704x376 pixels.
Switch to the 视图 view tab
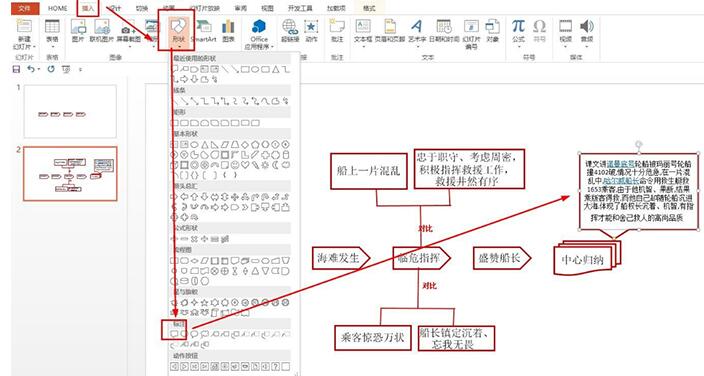click(267, 8)
